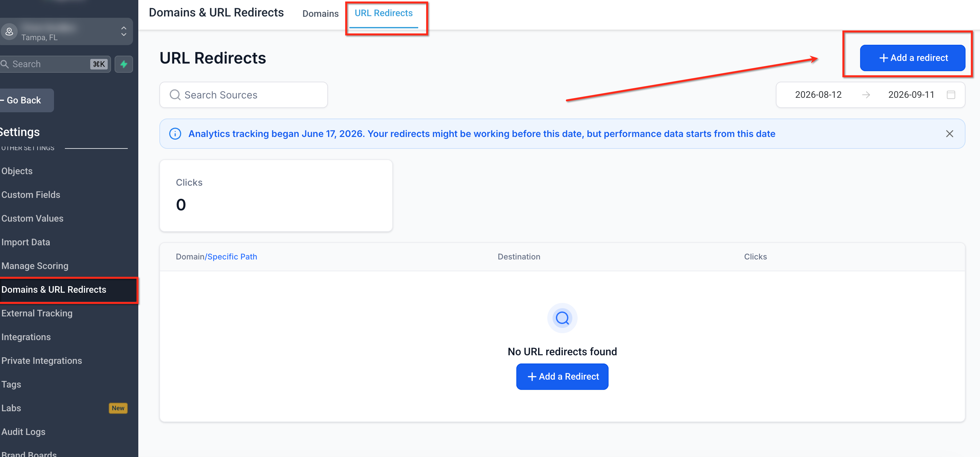Set the end date 2026-09-11
The image size is (980, 457).
tap(911, 95)
